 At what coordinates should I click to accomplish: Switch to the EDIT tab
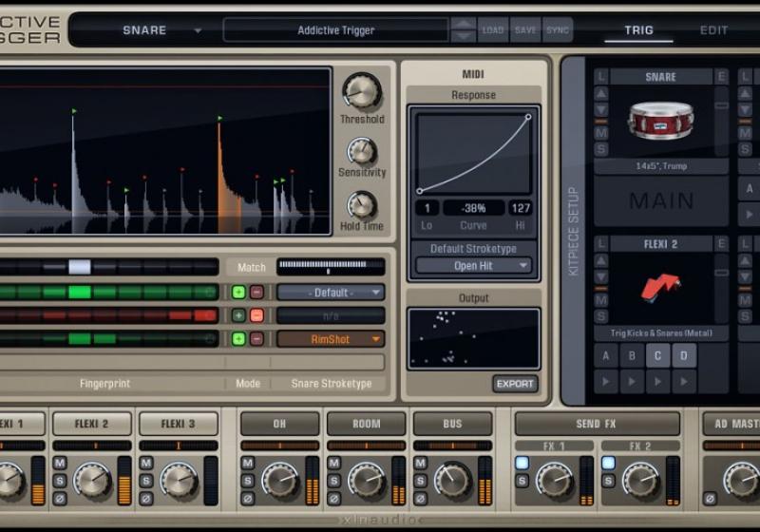[713, 30]
